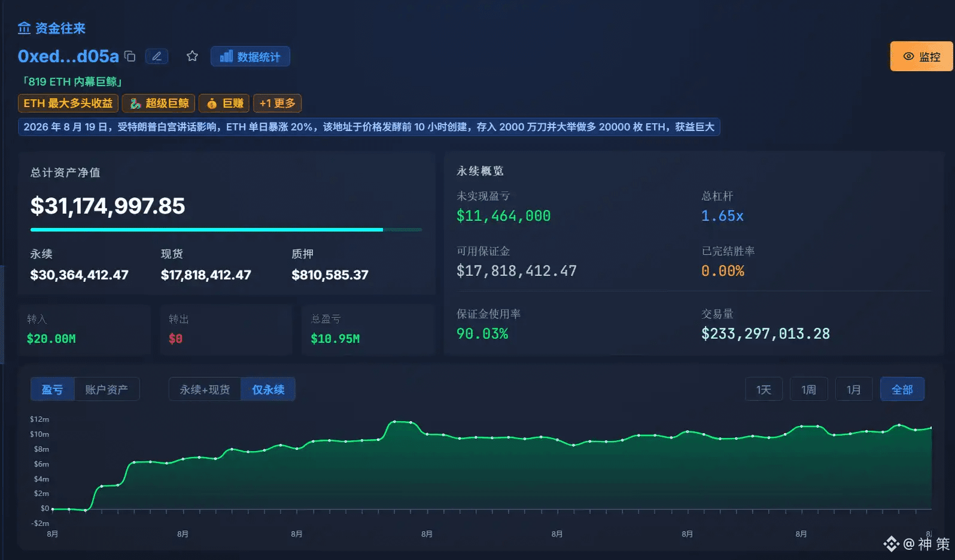955x560 pixels.
Task: Copy the 0xed...d05a wallet address
Action: pyautogui.click(x=130, y=56)
